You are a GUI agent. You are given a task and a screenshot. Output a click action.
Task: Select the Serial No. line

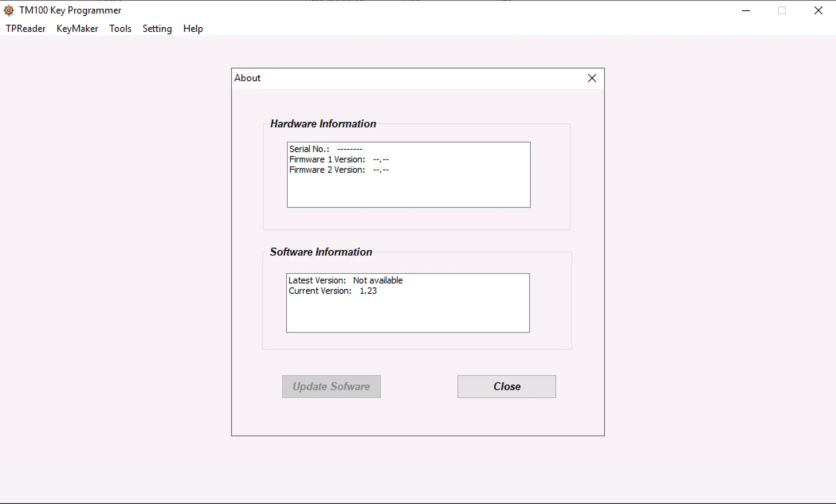326,149
